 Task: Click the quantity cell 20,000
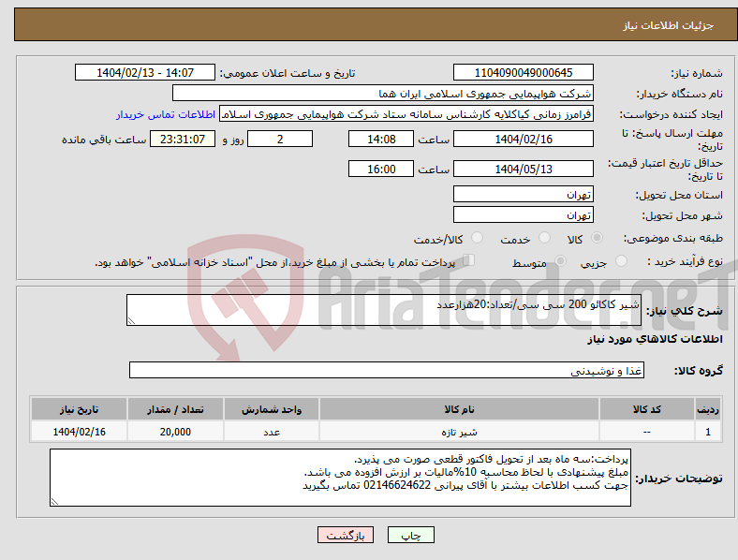pyautogui.click(x=175, y=432)
